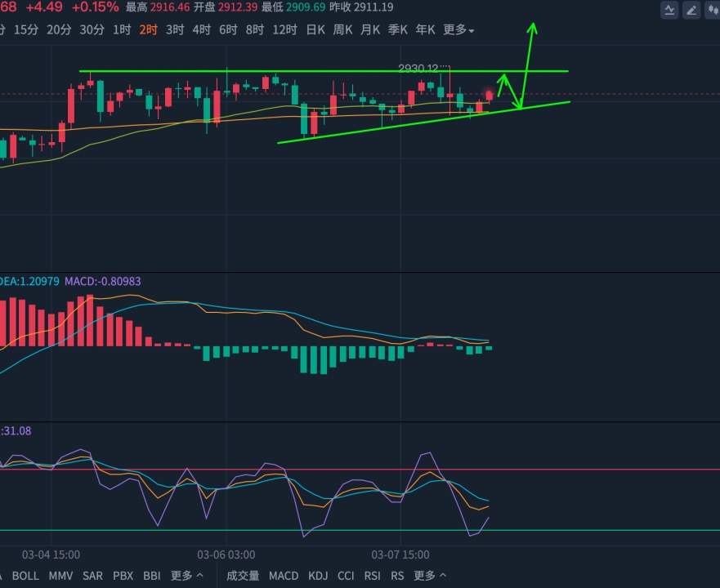Choose the 12时 chart period

click(x=284, y=30)
